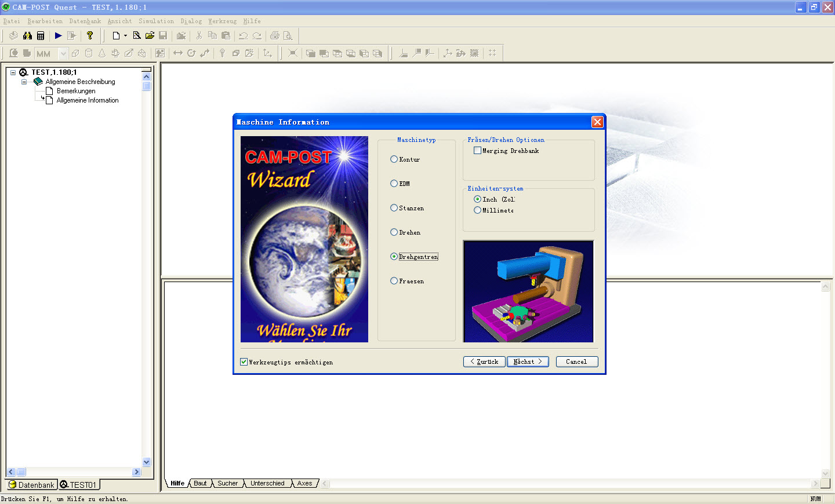
Task: Switch to the TEST01 panel tab
Action: coord(78,485)
